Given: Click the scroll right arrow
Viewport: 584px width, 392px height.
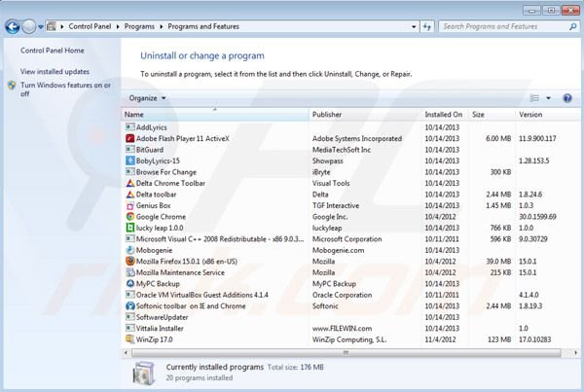Looking at the screenshot, I should tap(576, 352).
